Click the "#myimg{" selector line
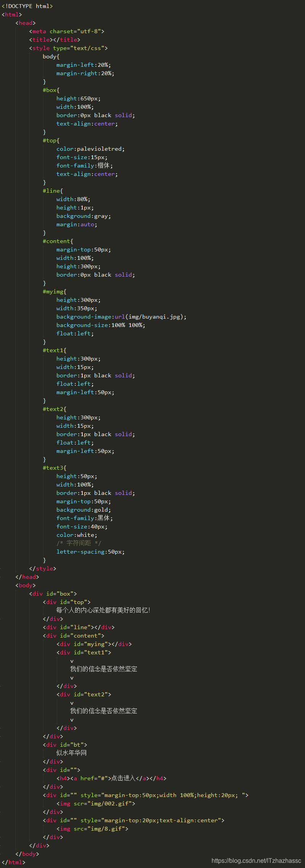Image resolution: width=305 pixels, height=868 pixels. (x=55, y=291)
